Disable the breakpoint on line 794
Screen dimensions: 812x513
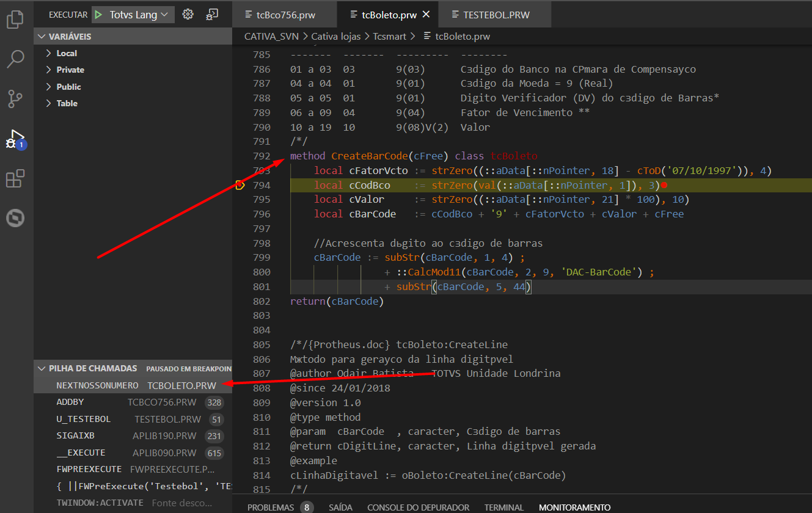(x=241, y=184)
